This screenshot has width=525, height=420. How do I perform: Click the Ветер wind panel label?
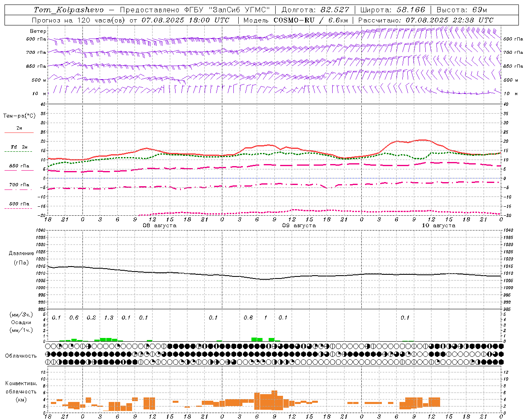click(38, 31)
